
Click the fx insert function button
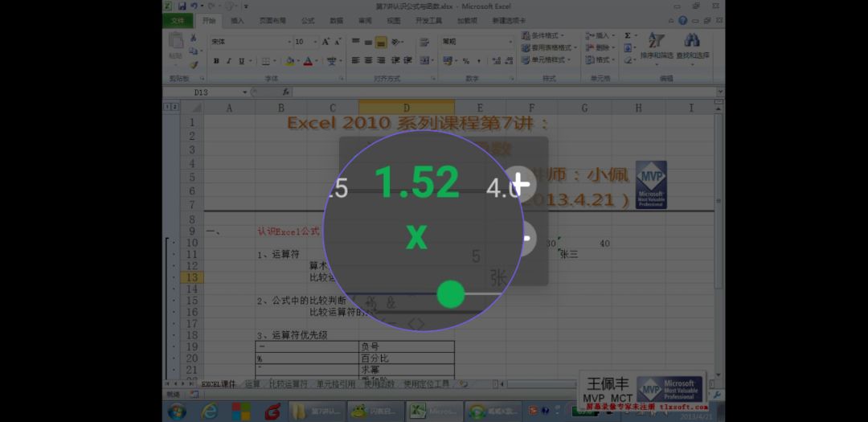click(x=285, y=92)
